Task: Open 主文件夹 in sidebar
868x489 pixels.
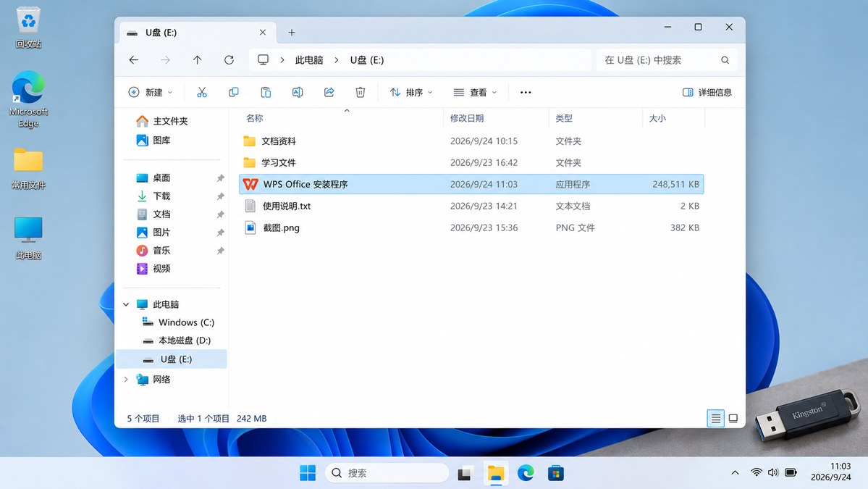Action: (x=162, y=121)
